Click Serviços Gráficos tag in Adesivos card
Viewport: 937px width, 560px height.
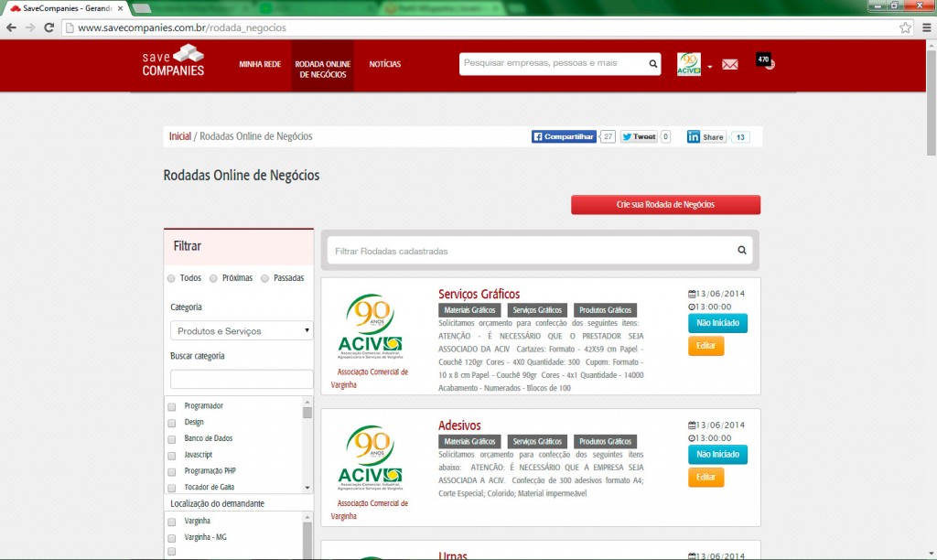(x=537, y=442)
